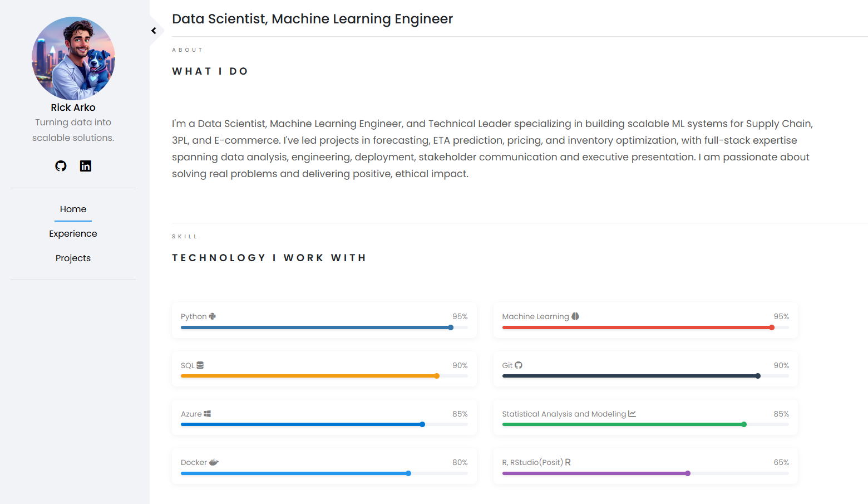
Task: Open the LinkedIn profile icon
Action: point(85,166)
